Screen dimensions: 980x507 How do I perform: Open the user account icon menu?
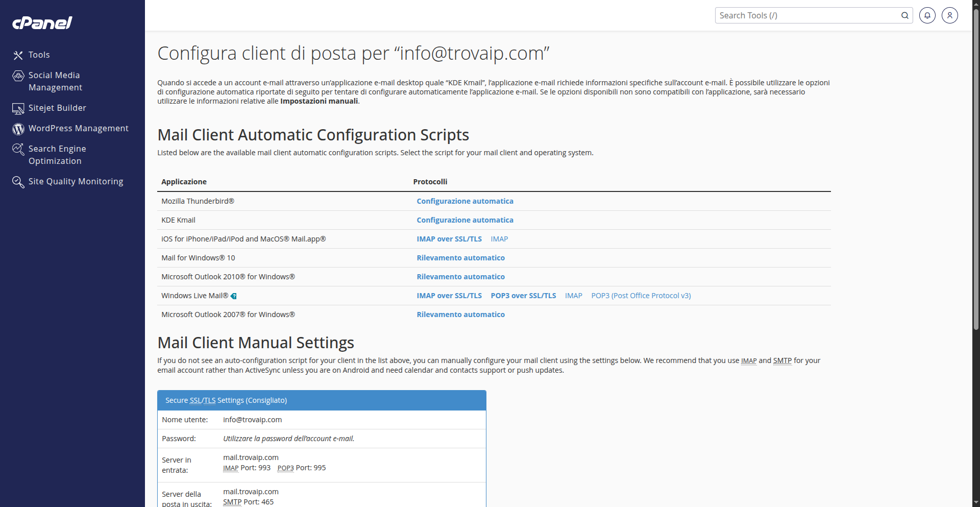pos(950,15)
